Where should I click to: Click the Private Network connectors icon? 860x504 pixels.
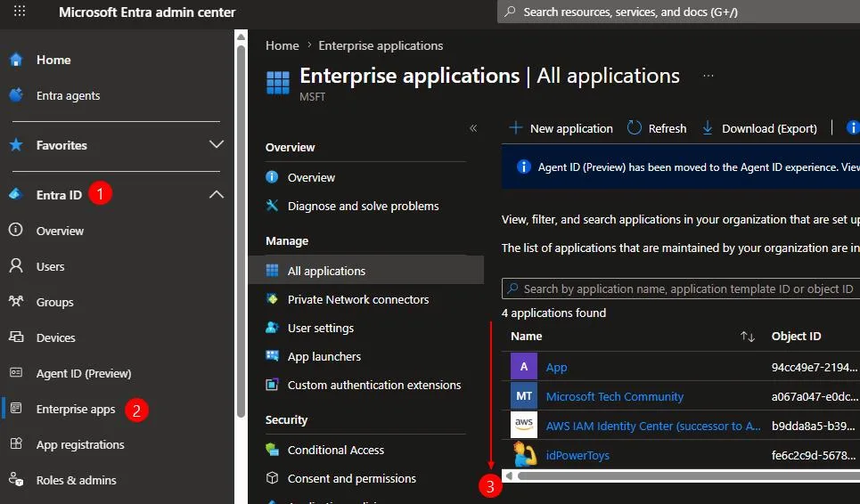272,298
